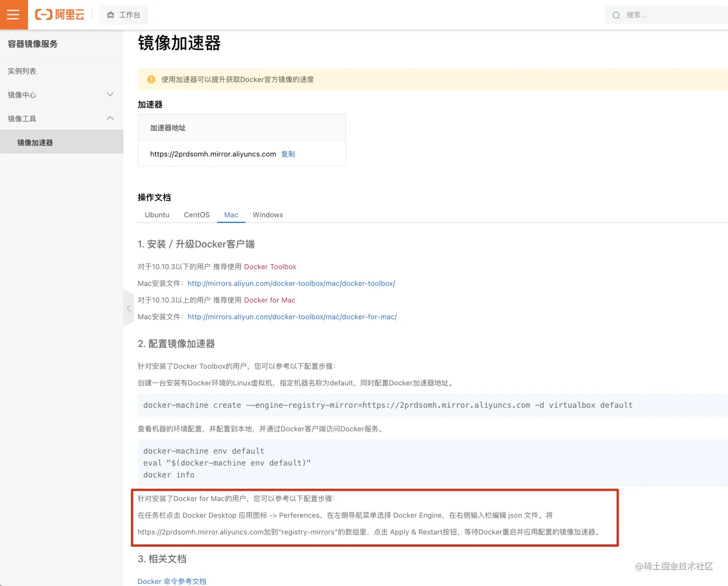Open the docker-for-mac mirror URL

[292, 317]
